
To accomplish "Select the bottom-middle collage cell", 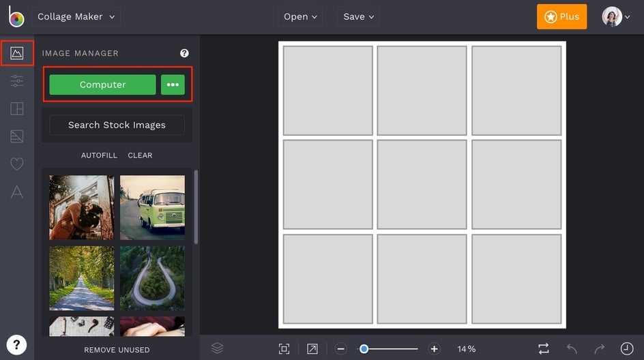I will (x=422, y=279).
